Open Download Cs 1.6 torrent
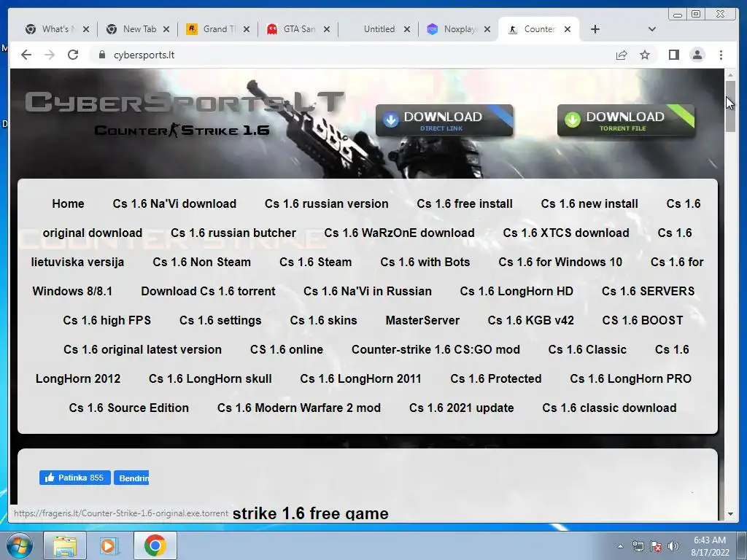The width and height of the screenshot is (747, 560). (x=208, y=291)
